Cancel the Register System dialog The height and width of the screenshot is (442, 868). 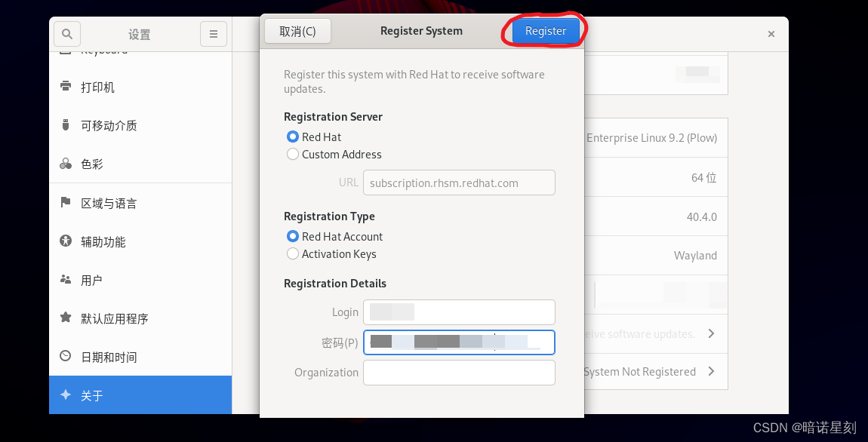(297, 30)
